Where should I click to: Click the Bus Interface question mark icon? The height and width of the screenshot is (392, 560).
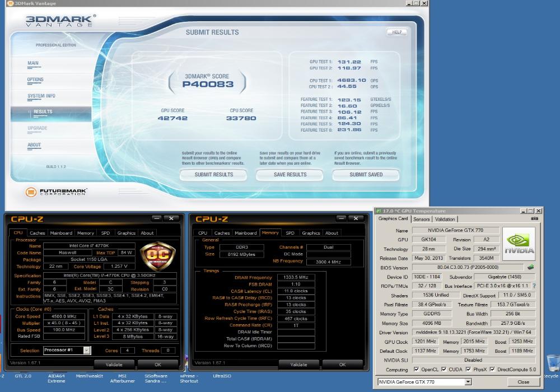[534, 286]
